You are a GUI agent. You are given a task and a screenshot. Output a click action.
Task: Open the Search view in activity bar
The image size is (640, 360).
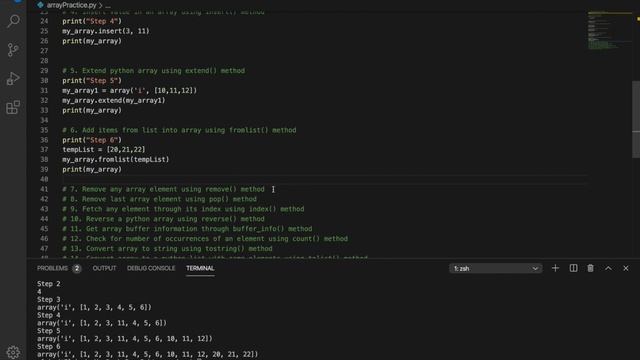13,21
